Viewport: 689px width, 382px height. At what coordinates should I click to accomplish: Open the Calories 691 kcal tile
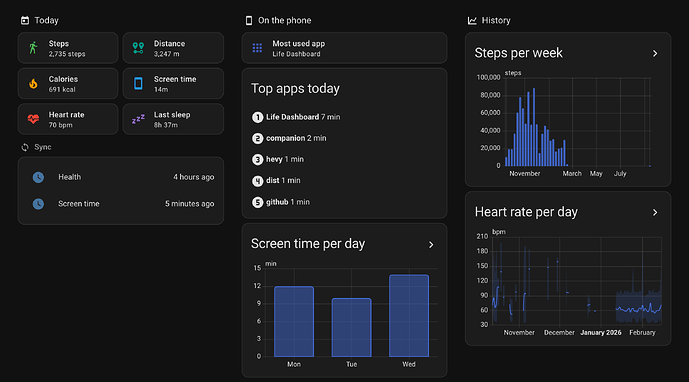[x=68, y=84]
